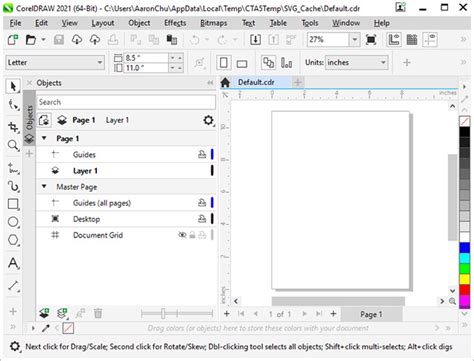Select the Parallel Dimension tool

(x=13, y=286)
